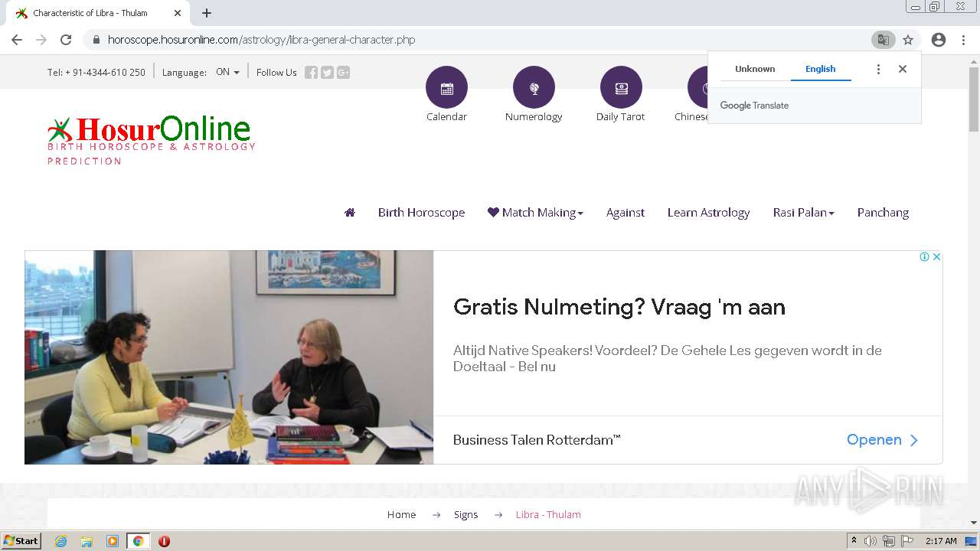Open Chrome's three-dot menu
This screenshot has height=551, width=980.
(x=964, y=40)
